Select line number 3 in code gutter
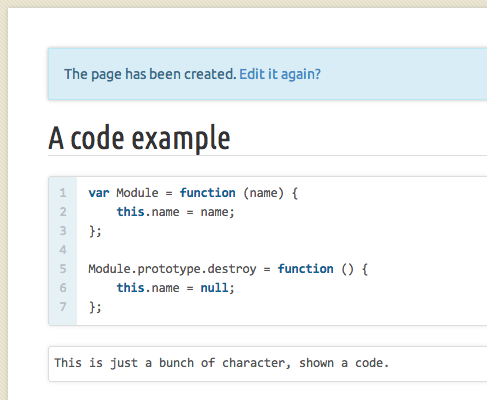The height and width of the screenshot is (400, 487). pyautogui.click(x=63, y=231)
